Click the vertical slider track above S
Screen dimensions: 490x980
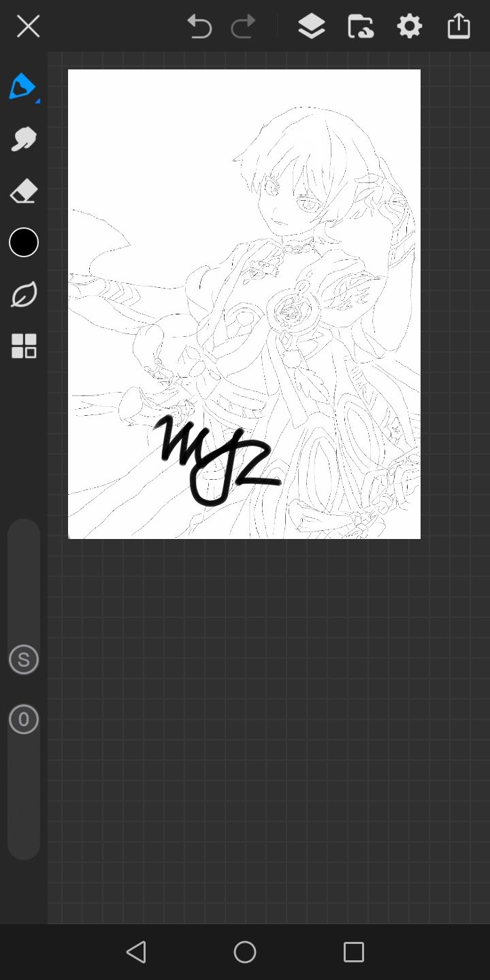point(24,578)
